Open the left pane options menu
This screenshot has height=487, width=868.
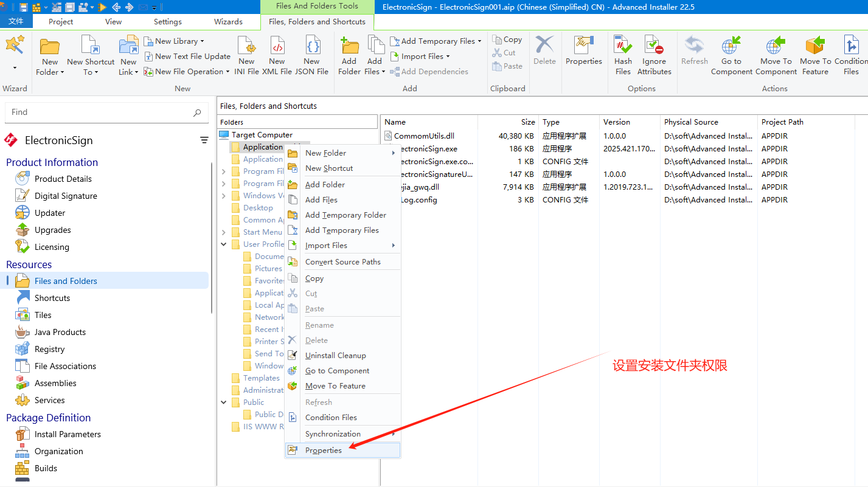pos(204,140)
